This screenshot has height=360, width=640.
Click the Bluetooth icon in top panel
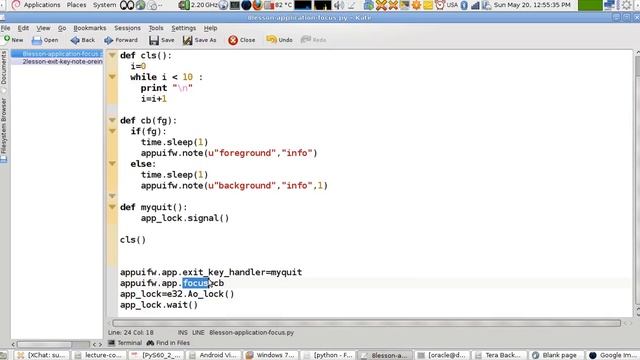(x=464, y=5)
